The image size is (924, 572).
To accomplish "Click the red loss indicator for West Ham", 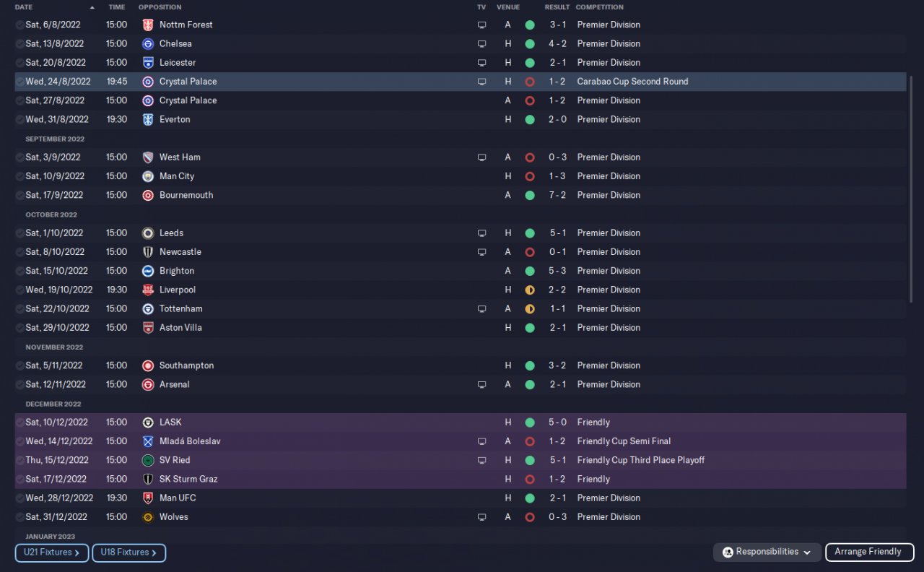I will click(x=530, y=157).
